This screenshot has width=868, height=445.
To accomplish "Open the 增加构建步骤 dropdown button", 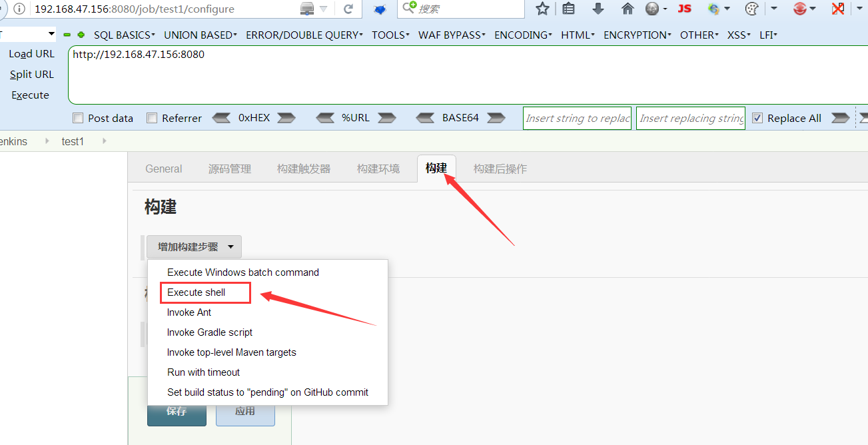I will click(194, 246).
